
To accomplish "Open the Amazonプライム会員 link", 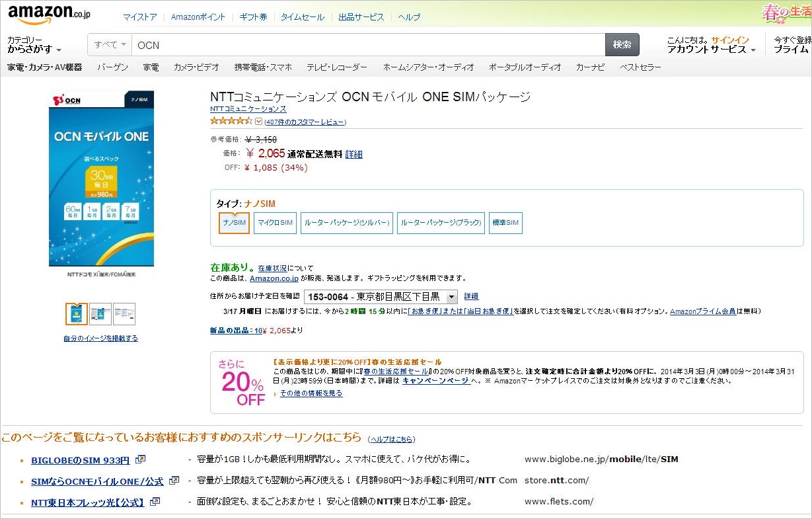I will 703,311.
